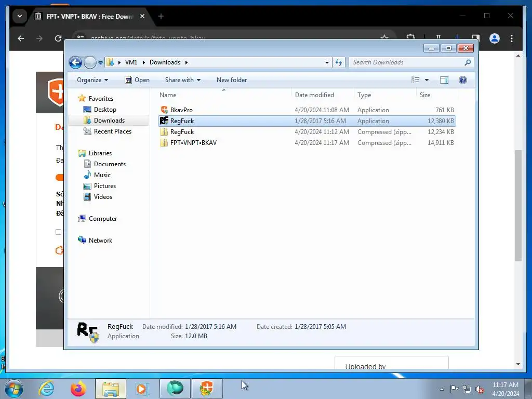532x399 pixels.
Task: Create a New folder
Action: pos(232,80)
